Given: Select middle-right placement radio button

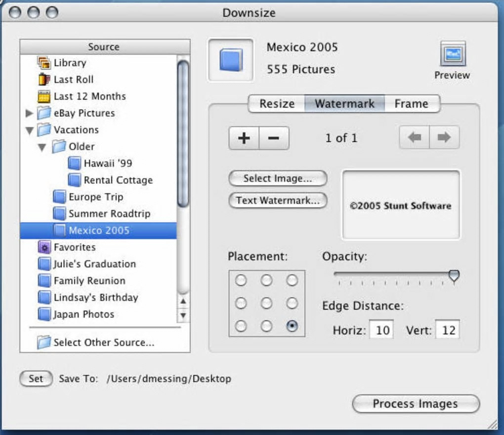Looking at the screenshot, I should click(292, 303).
